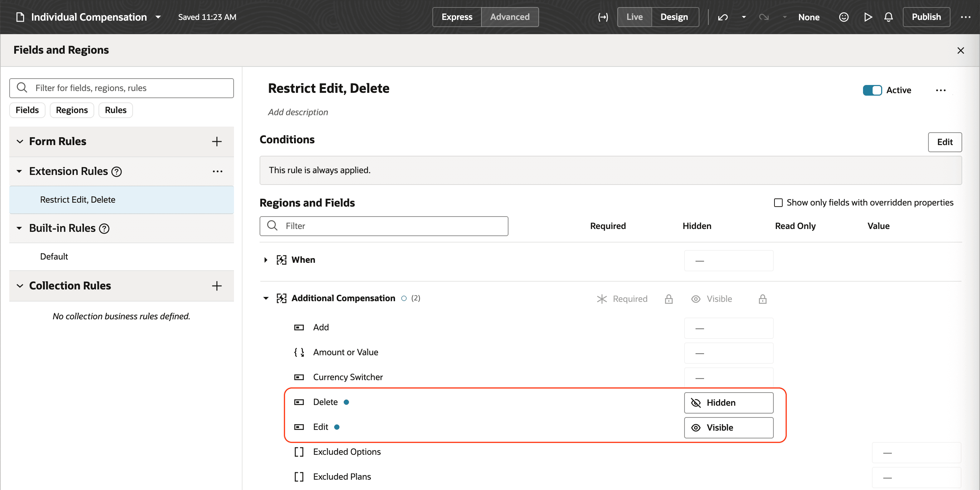Enable Show only fields with overridden properties
980x490 pixels.
[778, 203]
